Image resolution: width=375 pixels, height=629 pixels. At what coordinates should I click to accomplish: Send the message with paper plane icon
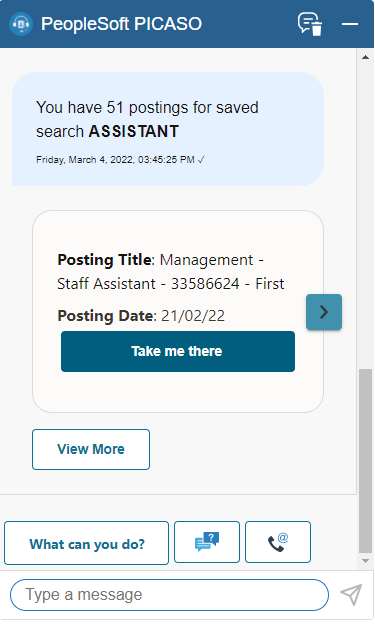[351, 595]
